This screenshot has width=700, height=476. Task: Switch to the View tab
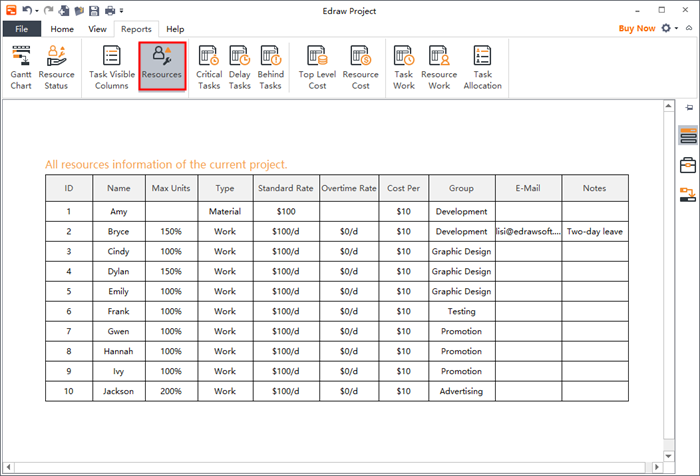[97, 29]
